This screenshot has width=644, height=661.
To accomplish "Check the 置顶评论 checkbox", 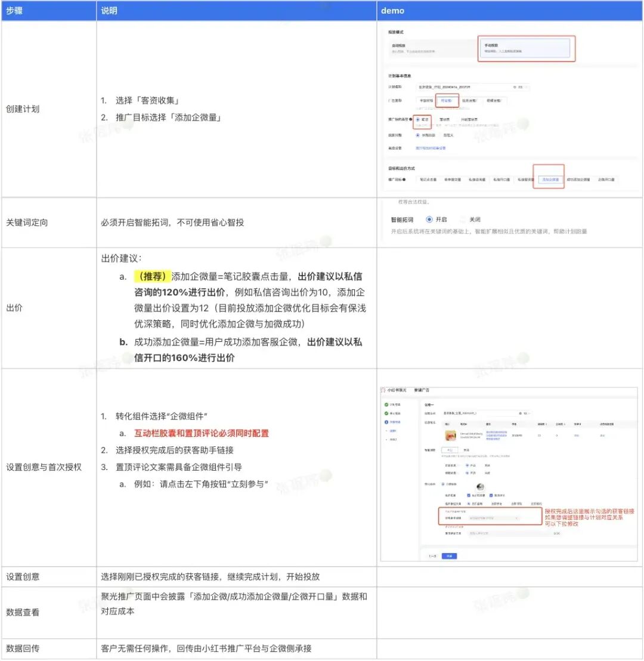I will pos(491,494).
